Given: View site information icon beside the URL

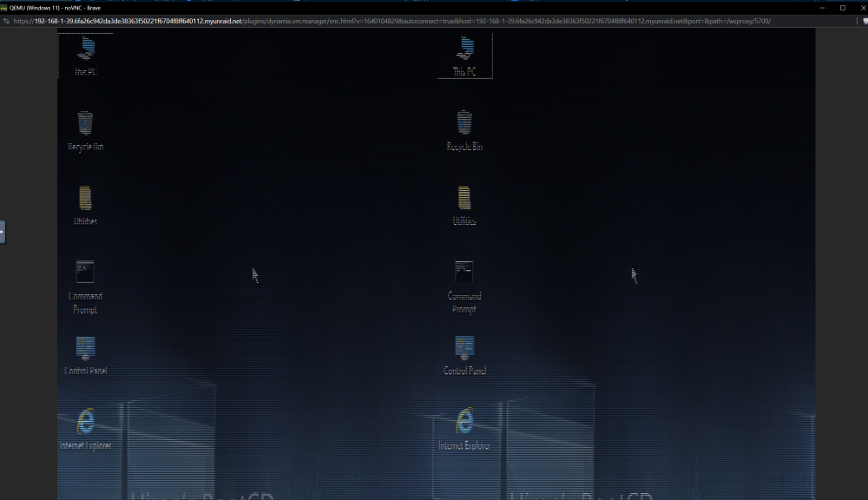Looking at the screenshot, I should point(6,21).
